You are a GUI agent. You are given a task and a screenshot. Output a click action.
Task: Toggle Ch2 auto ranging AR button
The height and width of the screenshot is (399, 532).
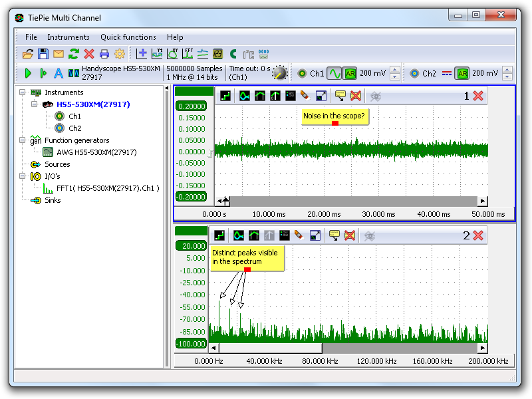click(462, 73)
